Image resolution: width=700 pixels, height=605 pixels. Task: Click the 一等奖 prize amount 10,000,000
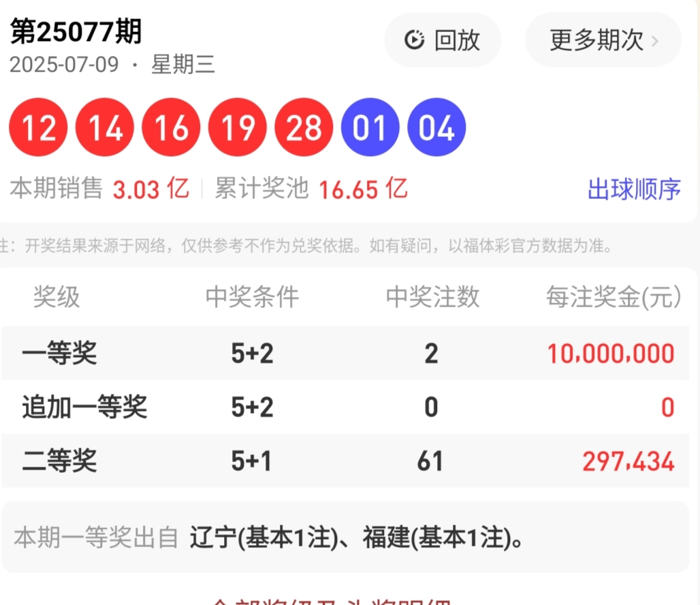point(611,354)
